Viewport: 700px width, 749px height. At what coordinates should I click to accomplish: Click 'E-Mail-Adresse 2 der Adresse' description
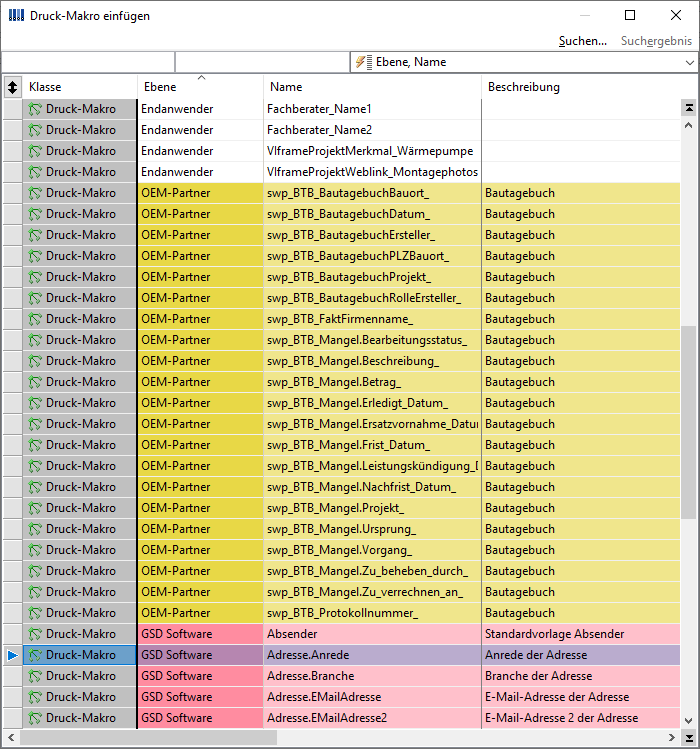[581, 718]
